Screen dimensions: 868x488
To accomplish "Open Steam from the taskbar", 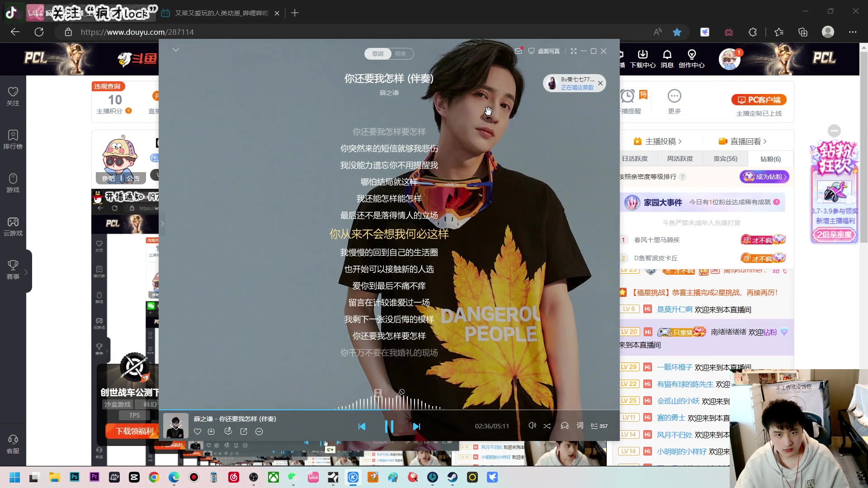I will (453, 477).
